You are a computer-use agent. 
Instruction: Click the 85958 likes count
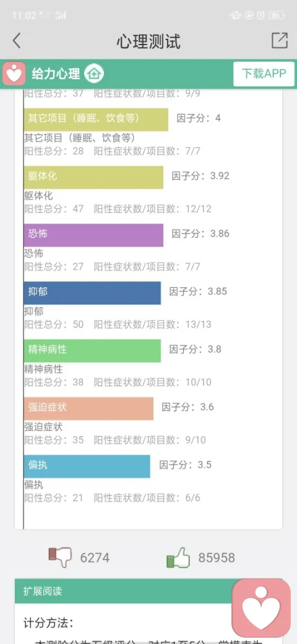coord(217,558)
